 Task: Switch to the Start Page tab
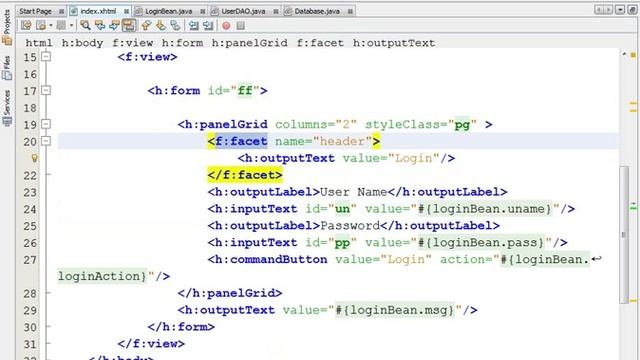coord(36,11)
